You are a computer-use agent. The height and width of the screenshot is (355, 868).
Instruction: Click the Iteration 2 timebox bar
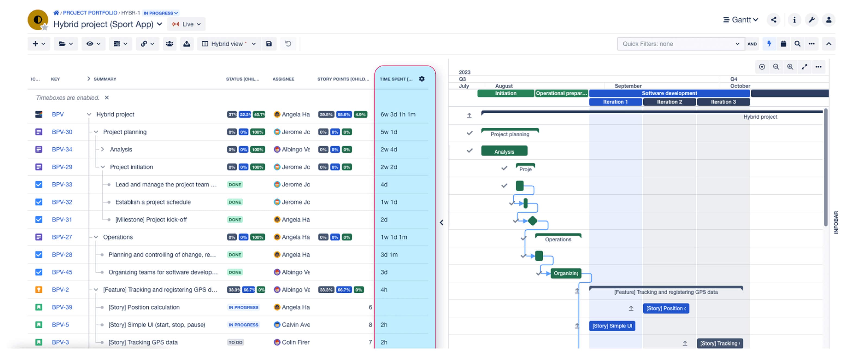[x=669, y=102]
